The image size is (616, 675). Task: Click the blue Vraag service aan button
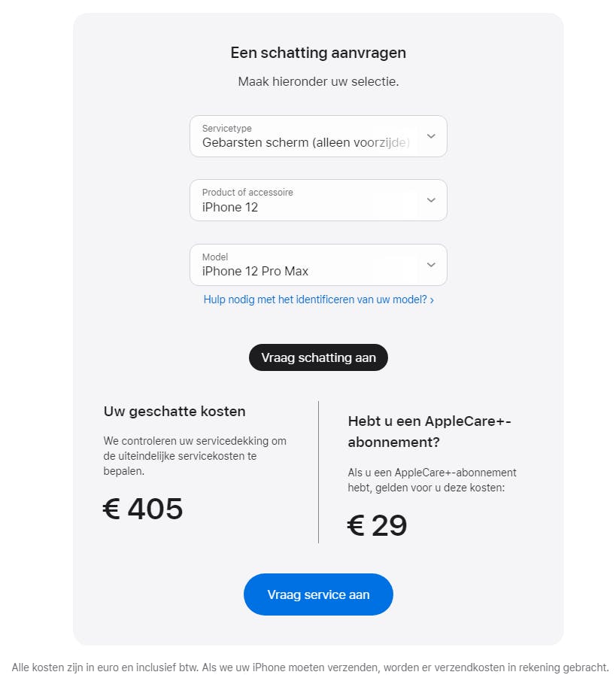318,594
